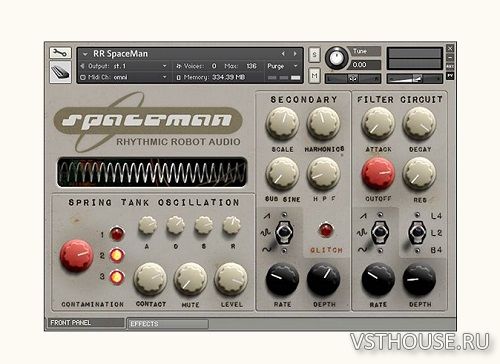
Task: Toggle the L4 L2 B4 filter type switch
Action: click(417, 232)
